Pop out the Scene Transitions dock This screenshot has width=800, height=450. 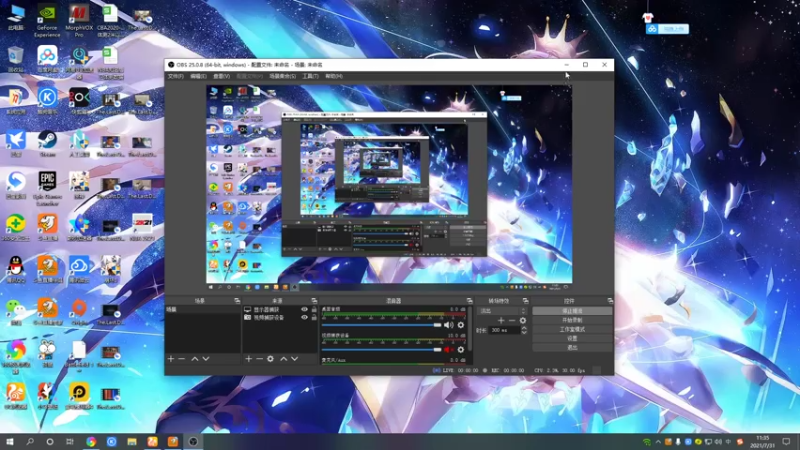[526, 301]
